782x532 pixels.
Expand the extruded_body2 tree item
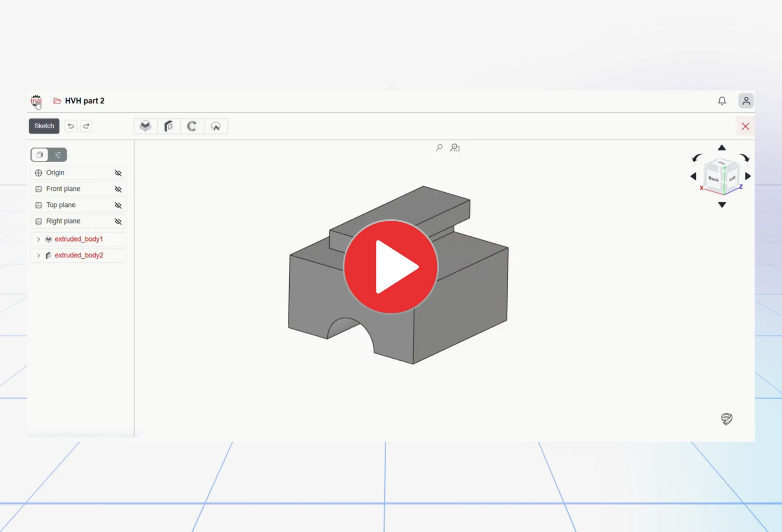pyautogui.click(x=39, y=255)
